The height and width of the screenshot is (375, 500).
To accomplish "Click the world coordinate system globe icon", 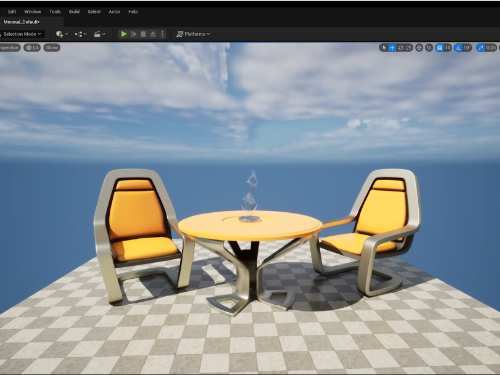I will click(419, 48).
